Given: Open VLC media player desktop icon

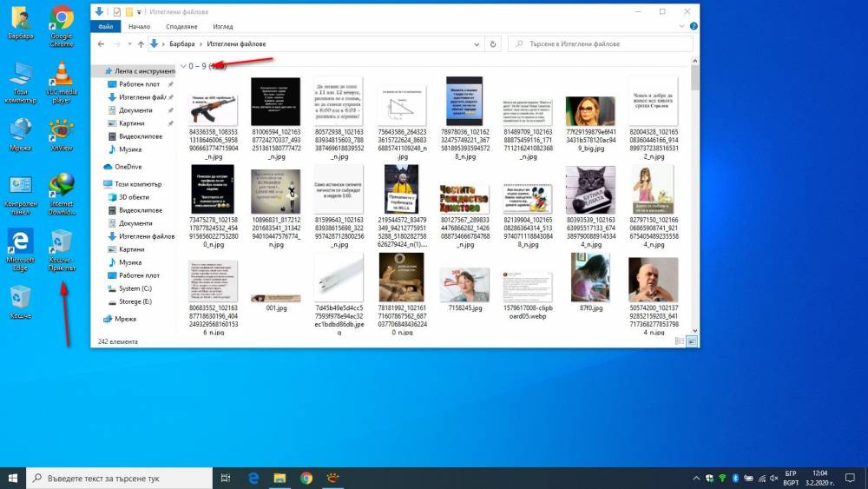Looking at the screenshot, I should click(62, 82).
